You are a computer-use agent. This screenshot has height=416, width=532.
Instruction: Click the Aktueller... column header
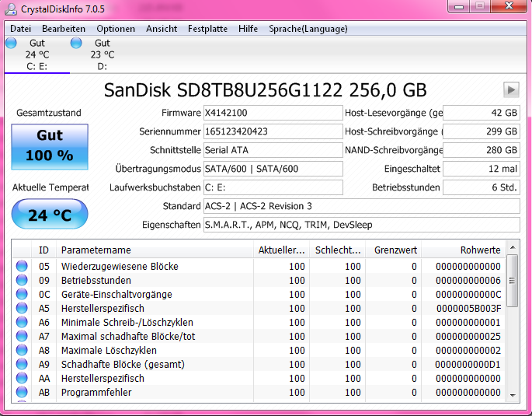tap(281, 250)
